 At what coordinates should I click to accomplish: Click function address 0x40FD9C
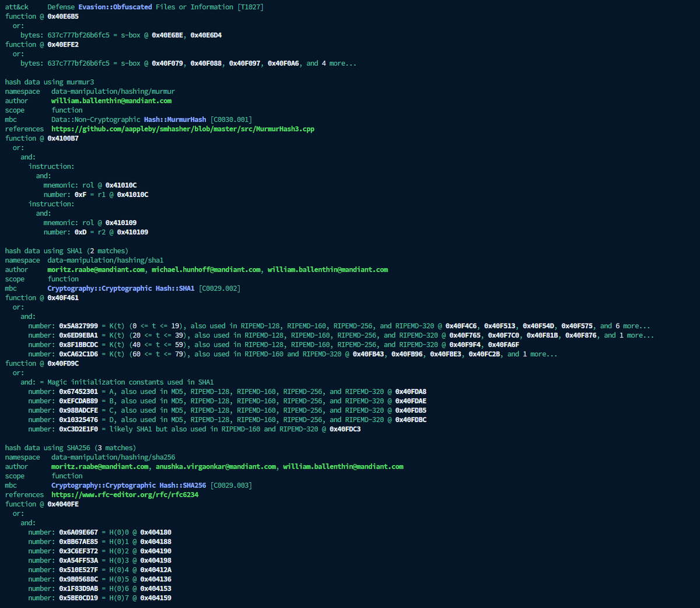[x=63, y=363]
